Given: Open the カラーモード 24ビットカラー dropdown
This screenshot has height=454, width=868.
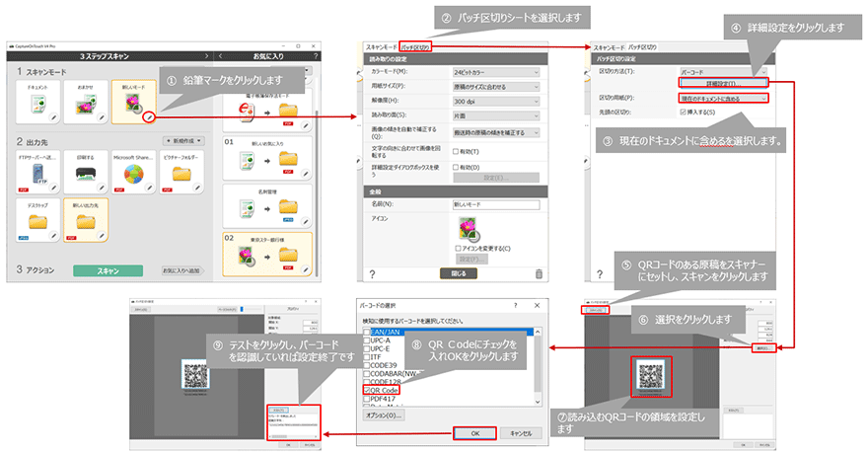Looking at the screenshot, I should click(493, 72).
